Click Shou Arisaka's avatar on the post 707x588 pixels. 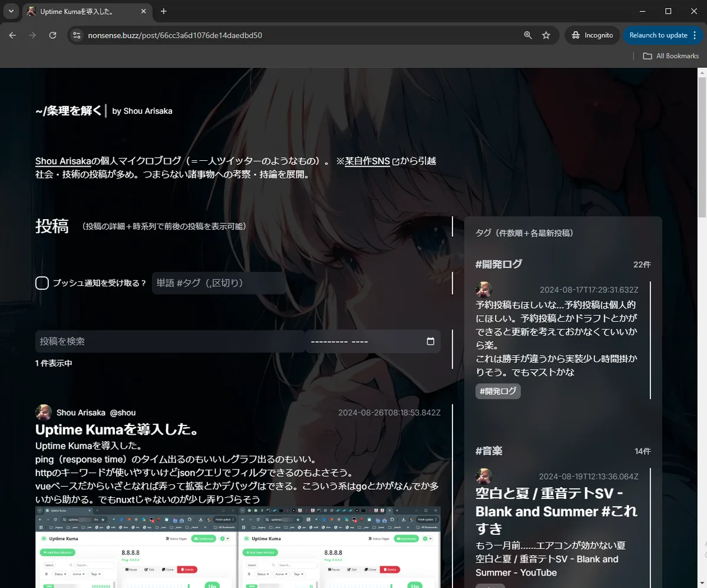point(44,412)
